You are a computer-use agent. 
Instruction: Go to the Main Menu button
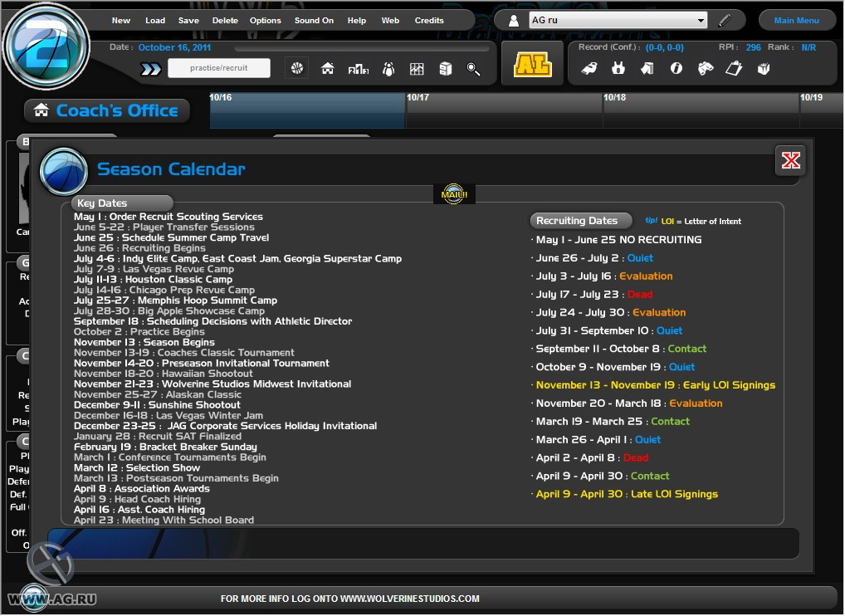797,21
